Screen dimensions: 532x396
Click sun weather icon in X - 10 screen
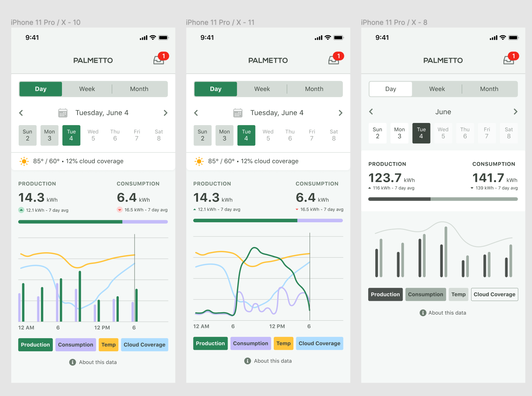point(24,161)
